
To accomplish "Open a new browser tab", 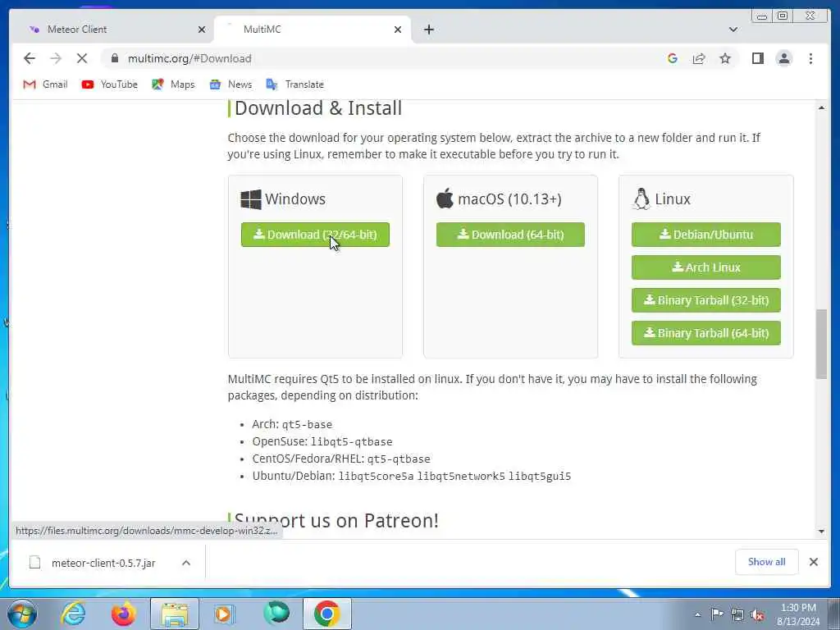I will click(428, 30).
